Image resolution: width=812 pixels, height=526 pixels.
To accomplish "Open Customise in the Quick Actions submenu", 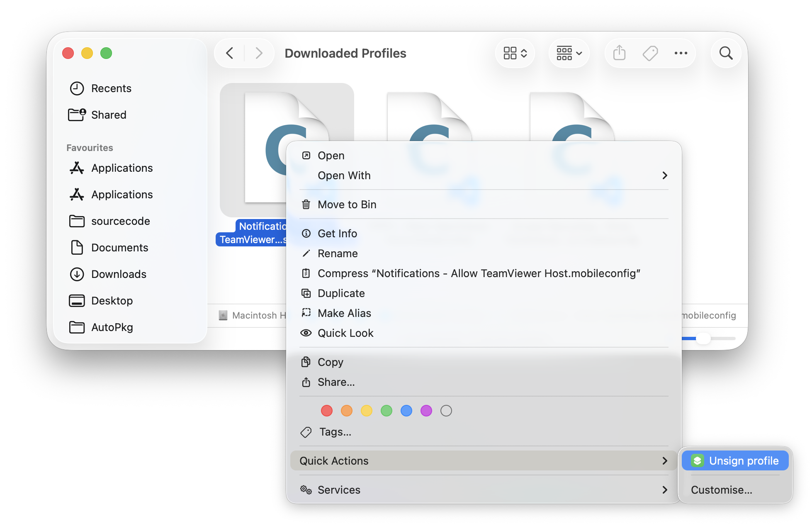I will (x=722, y=489).
